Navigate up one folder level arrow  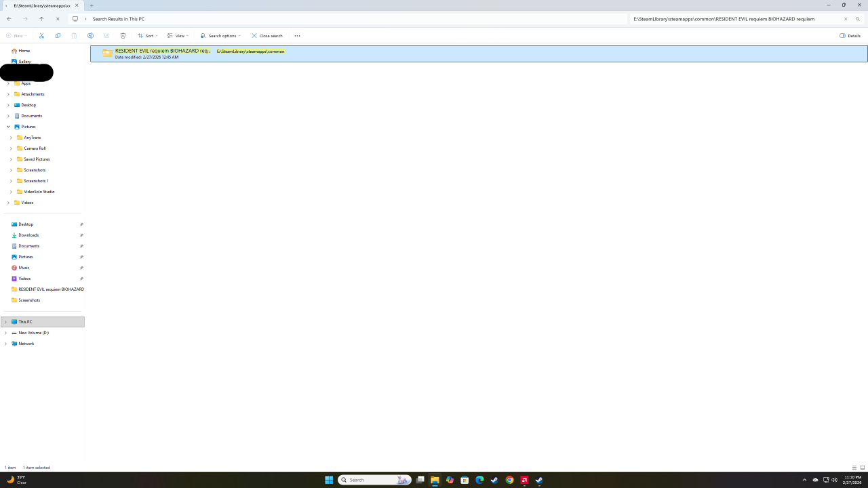[41, 19]
